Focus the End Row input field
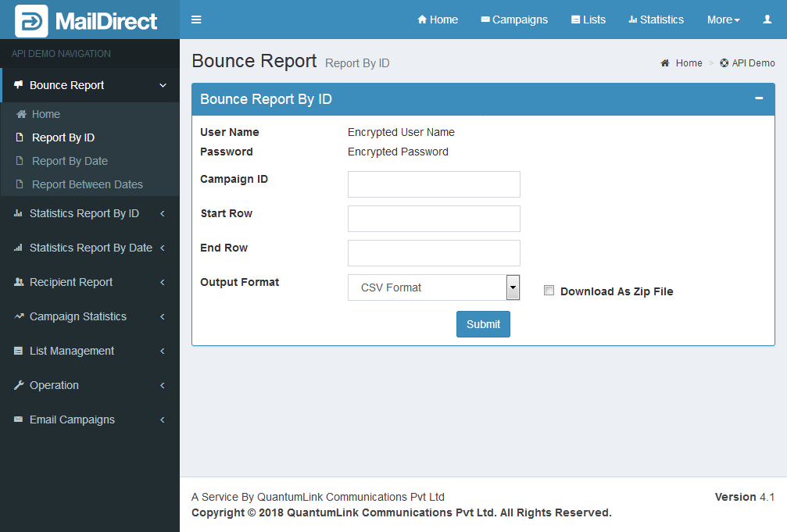The image size is (787, 532). [x=434, y=253]
